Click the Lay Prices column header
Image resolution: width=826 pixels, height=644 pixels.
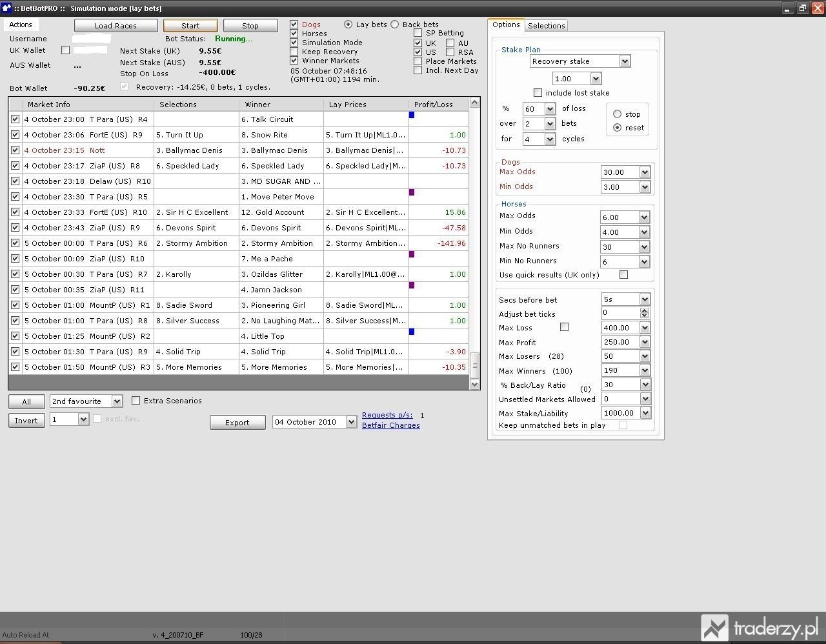click(x=366, y=105)
